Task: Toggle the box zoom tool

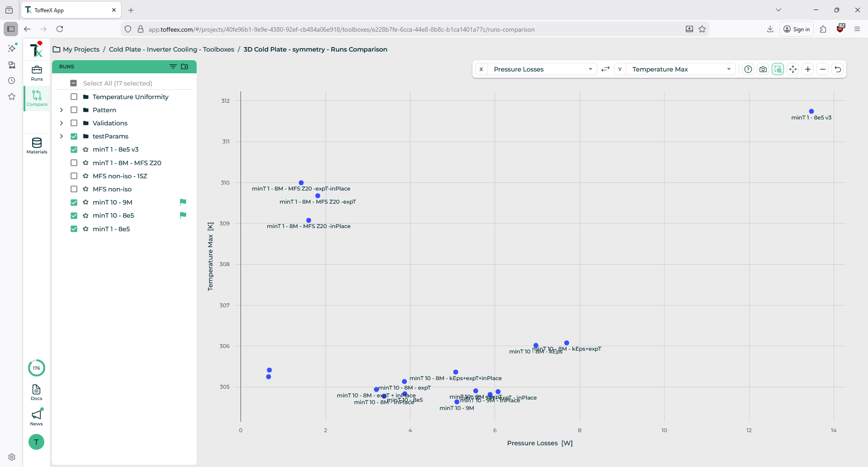Action: click(778, 69)
